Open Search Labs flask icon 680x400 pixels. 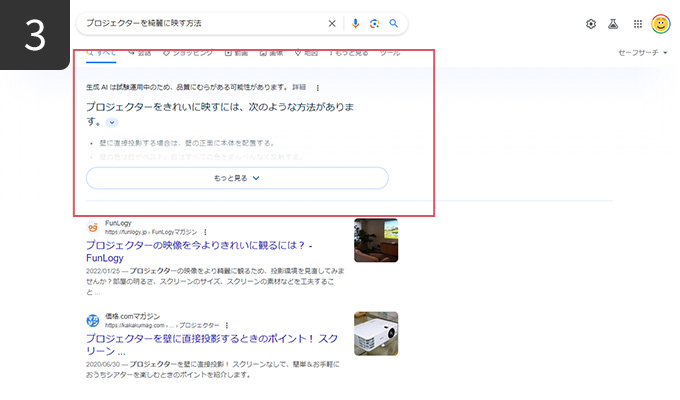point(614,24)
